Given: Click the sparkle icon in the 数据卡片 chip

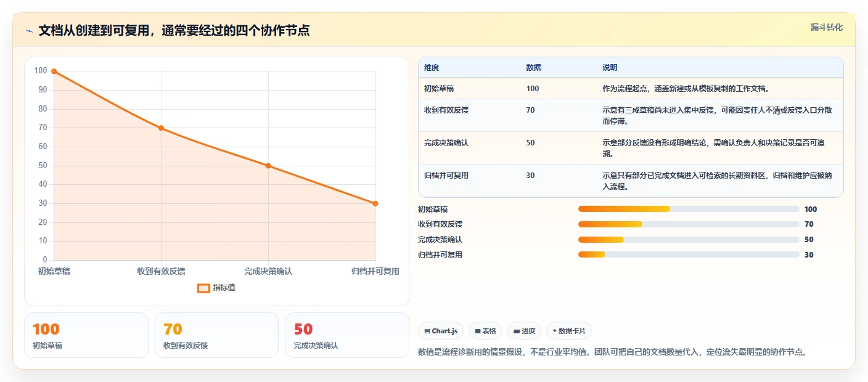Looking at the screenshot, I should tap(555, 331).
